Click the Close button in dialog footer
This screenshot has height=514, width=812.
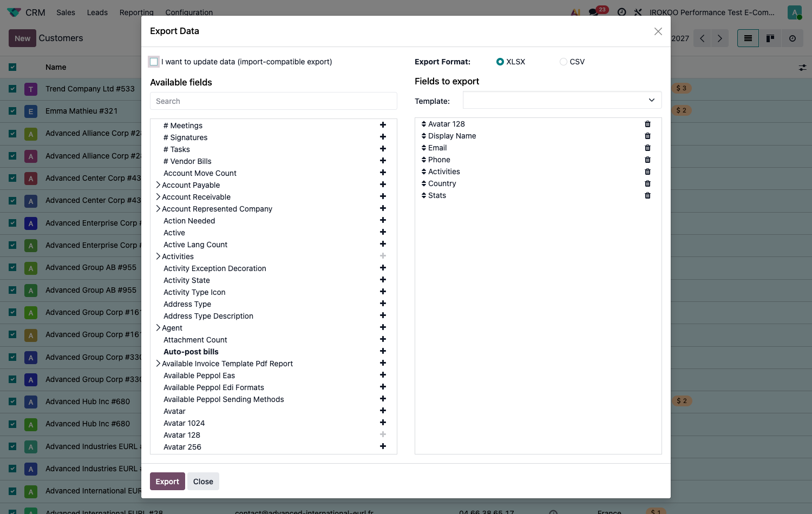click(203, 482)
